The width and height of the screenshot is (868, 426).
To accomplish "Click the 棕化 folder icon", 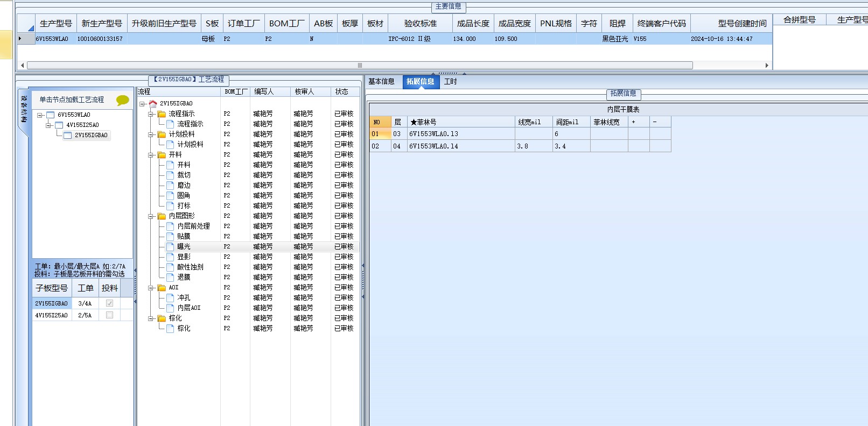I will [x=162, y=318].
